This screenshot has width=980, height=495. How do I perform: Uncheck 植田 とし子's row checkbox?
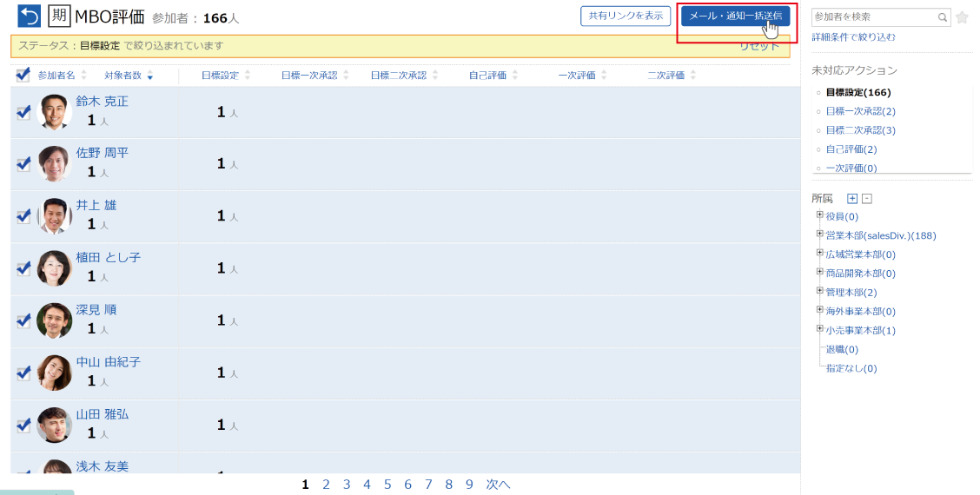[x=23, y=268]
